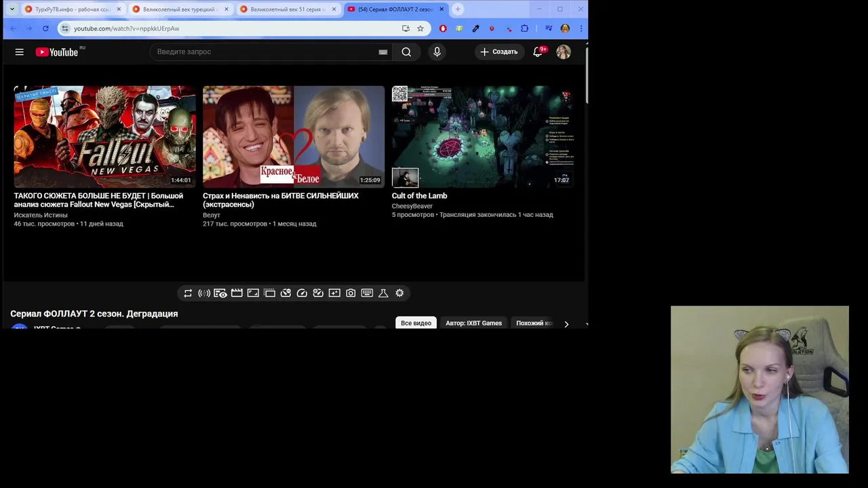Open extension options gear icon

point(399,293)
